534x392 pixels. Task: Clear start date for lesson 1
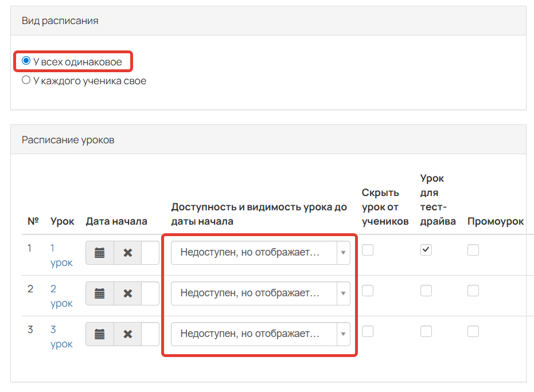128,253
